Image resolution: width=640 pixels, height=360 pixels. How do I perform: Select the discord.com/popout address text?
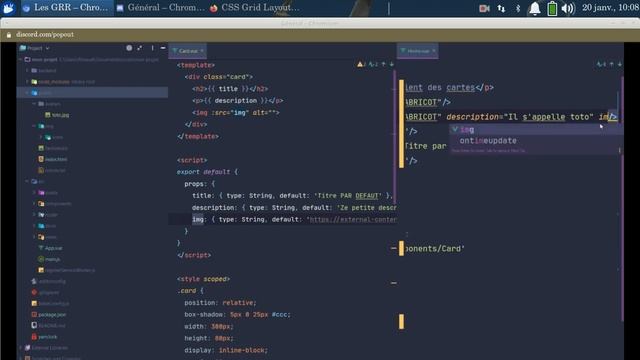pyautogui.click(x=45, y=35)
